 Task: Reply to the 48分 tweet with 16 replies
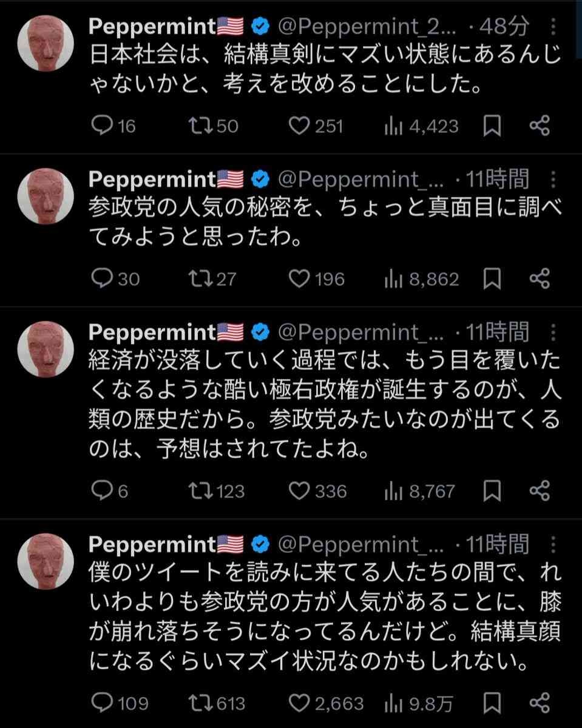tap(99, 126)
